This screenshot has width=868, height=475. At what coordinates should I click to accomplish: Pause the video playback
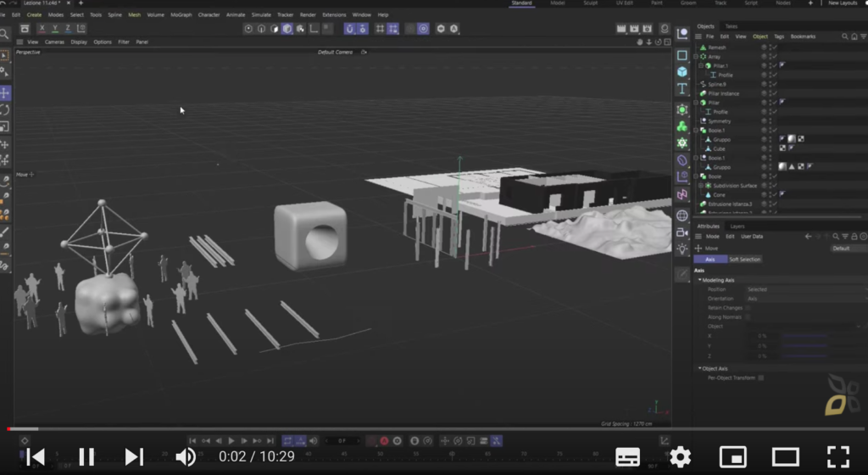click(86, 456)
